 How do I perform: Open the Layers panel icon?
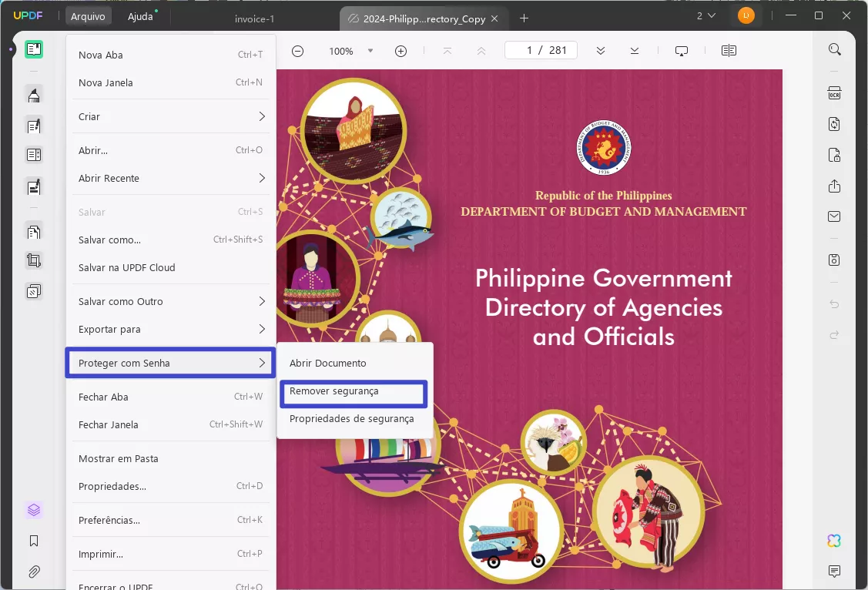click(x=34, y=510)
